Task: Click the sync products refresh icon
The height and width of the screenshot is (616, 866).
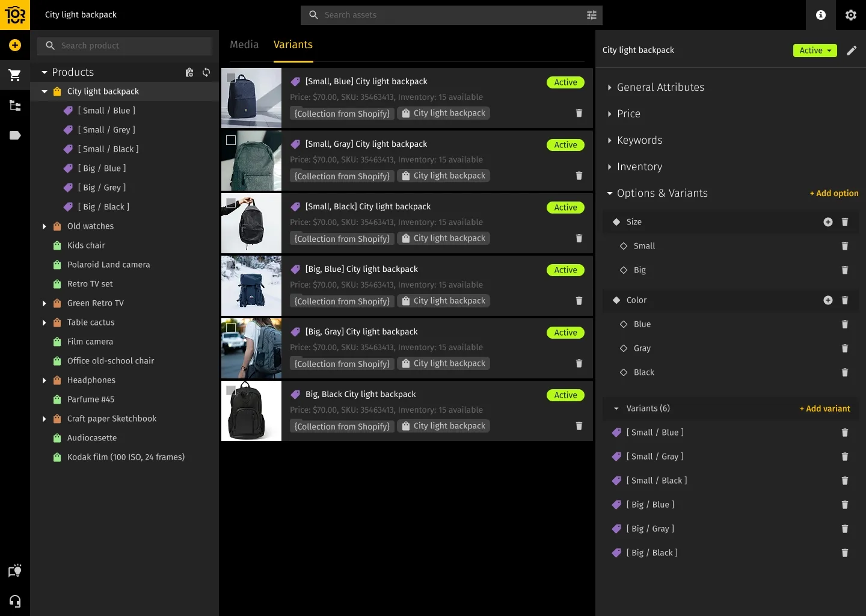Action: point(206,72)
